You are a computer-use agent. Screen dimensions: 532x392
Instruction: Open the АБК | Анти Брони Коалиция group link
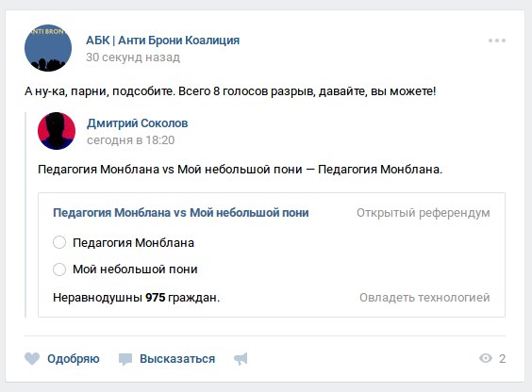tap(162, 41)
